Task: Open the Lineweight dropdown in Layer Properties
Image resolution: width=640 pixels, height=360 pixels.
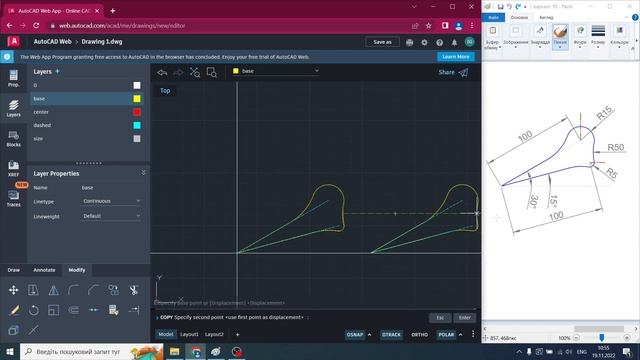Action: click(x=111, y=216)
